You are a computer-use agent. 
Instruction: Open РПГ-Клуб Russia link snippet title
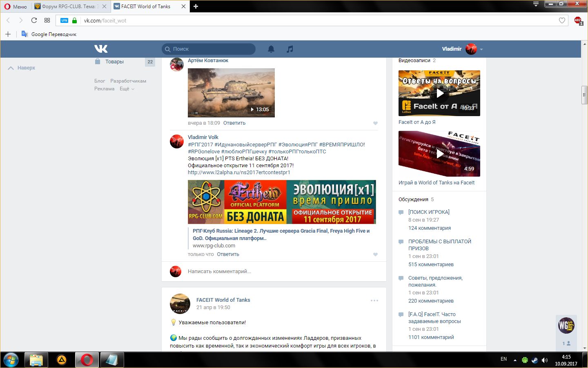tap(281, 235)
